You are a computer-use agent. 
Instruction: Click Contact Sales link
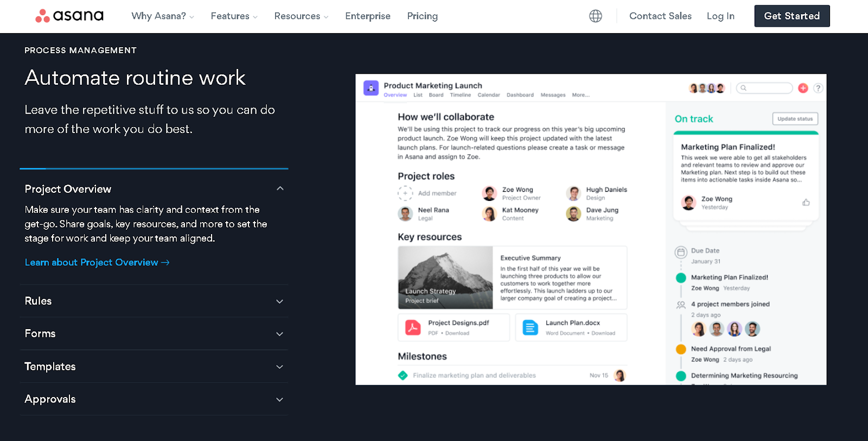pos(660,16)
